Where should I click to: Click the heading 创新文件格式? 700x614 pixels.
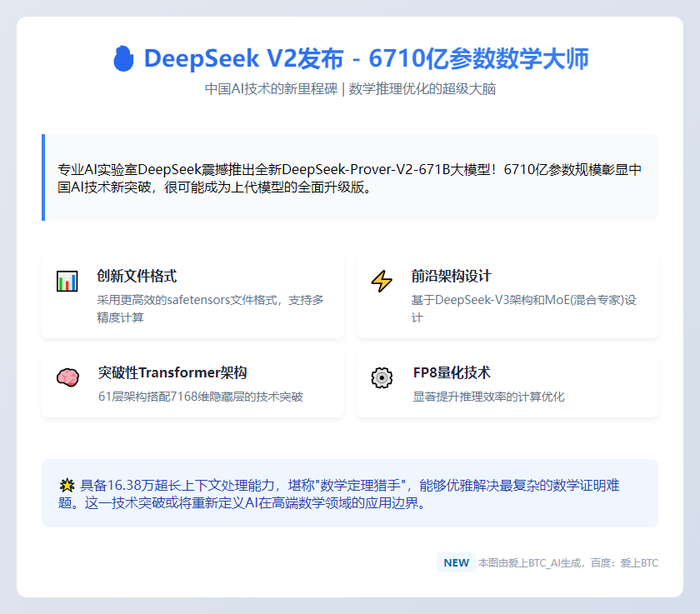pyautogui.click(x=137, y=276)
